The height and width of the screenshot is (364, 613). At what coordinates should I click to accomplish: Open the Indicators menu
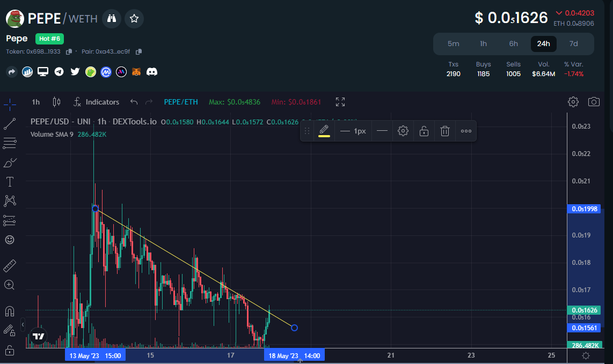(96, 102)
